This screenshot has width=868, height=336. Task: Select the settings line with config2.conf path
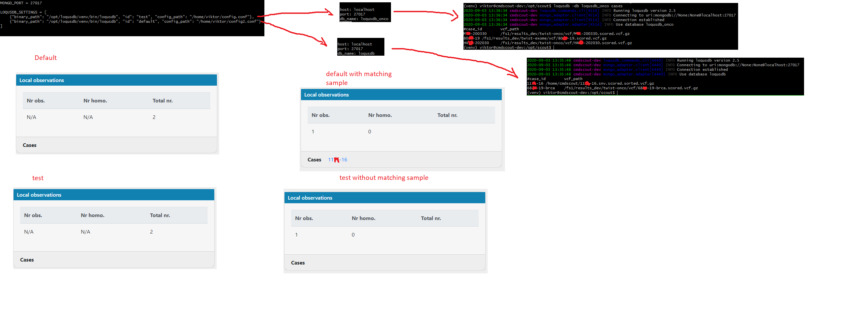tap(135, 21)
